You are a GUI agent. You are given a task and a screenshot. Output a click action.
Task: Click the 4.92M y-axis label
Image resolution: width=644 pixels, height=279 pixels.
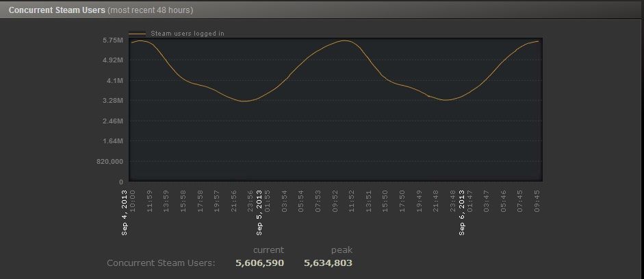pyautogui.click(x=114, y=60)
